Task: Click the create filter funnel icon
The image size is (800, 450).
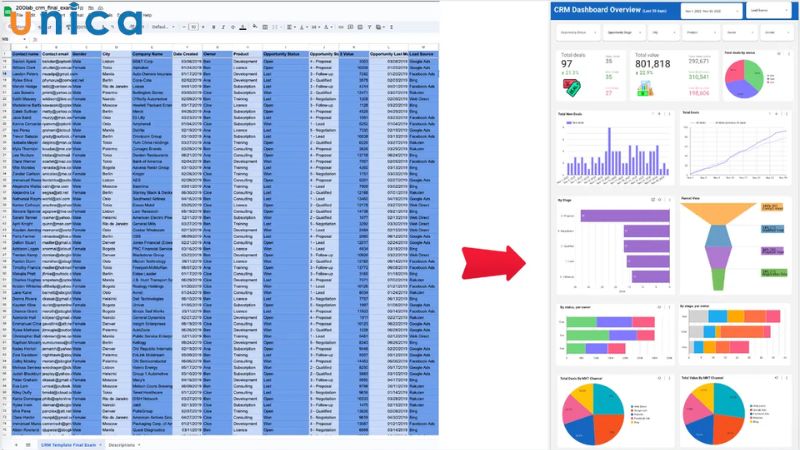Action: [369, 27]
